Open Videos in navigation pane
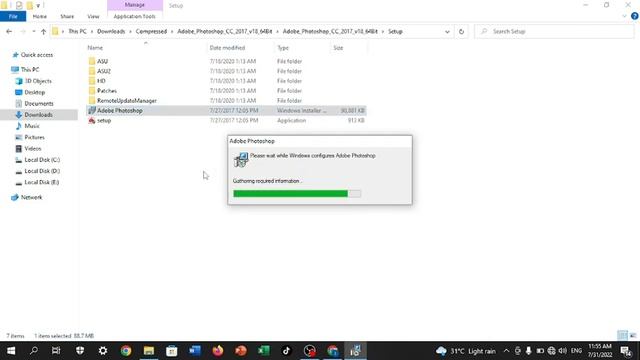This screenshot has height=360, width=640. [x=33, y=149]
